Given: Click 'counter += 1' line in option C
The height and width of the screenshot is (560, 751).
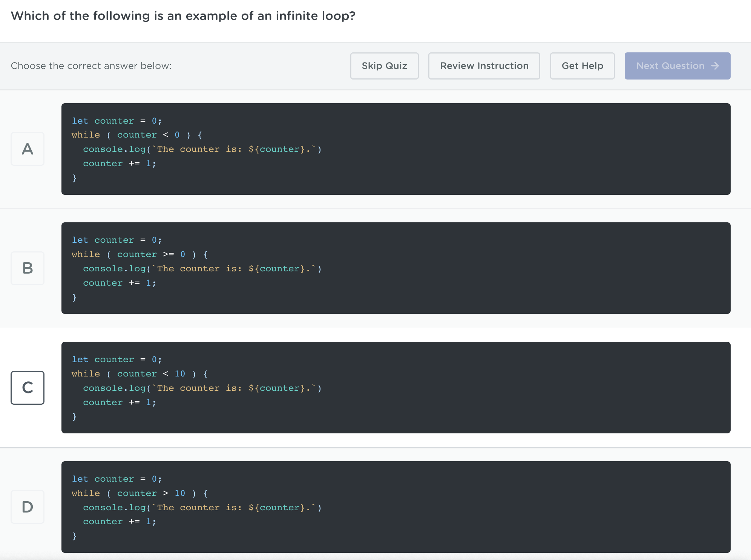Looking at the screenshot, I should [x=119, y=402].
